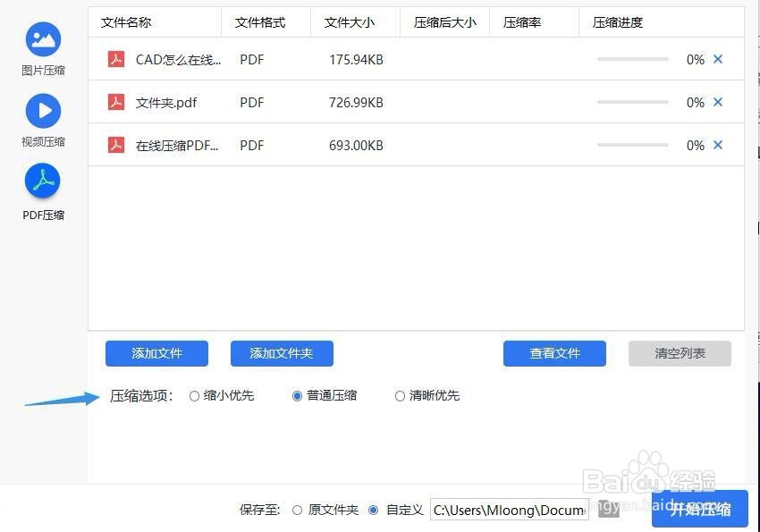Remove 文件夹.pdf from the queue
The image size is (760, 532).
click(718, 102)
